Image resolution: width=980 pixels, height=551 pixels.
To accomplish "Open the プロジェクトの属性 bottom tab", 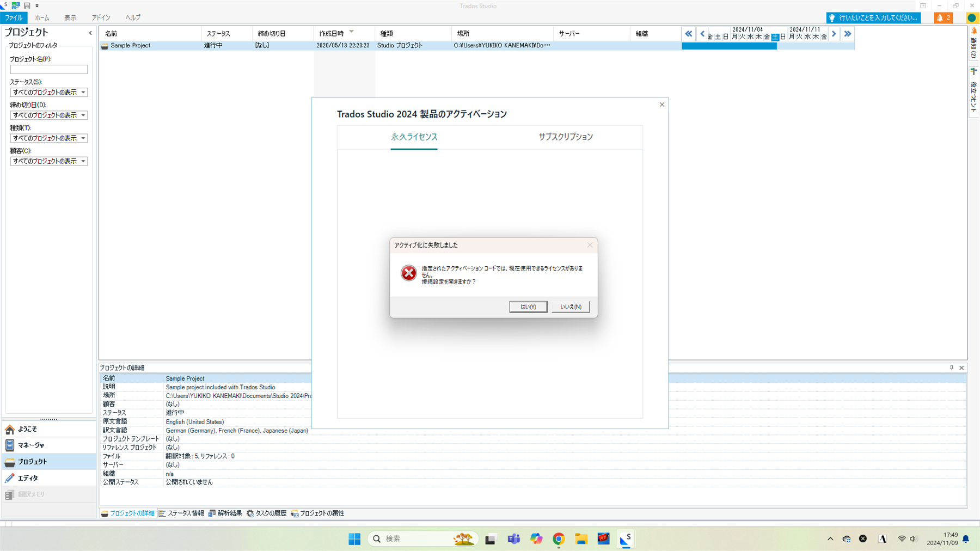I will click(x=317, y=513).
